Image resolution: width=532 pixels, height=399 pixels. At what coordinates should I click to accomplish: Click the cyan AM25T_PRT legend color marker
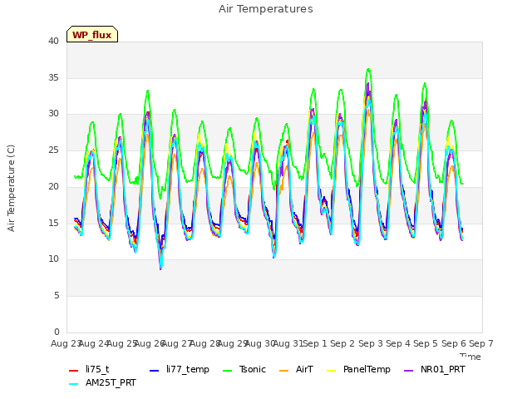[74, 384]
